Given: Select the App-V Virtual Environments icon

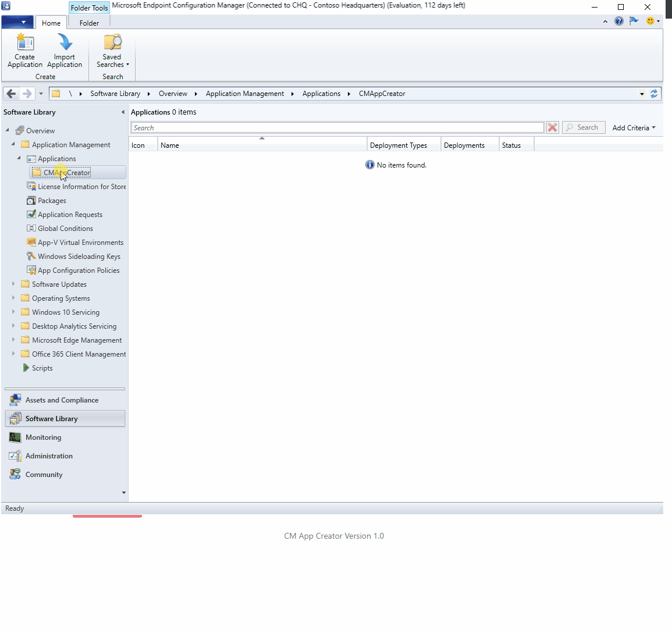Looking at the screenshot, I should [31, 242].
